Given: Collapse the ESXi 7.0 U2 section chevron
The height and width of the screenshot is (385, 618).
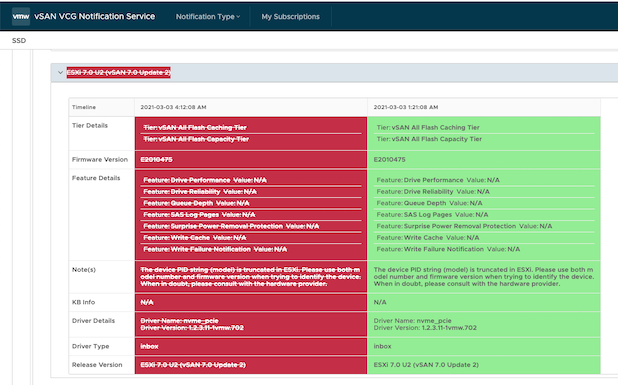Looking at the screenshot, I should [x=60, y=73].
